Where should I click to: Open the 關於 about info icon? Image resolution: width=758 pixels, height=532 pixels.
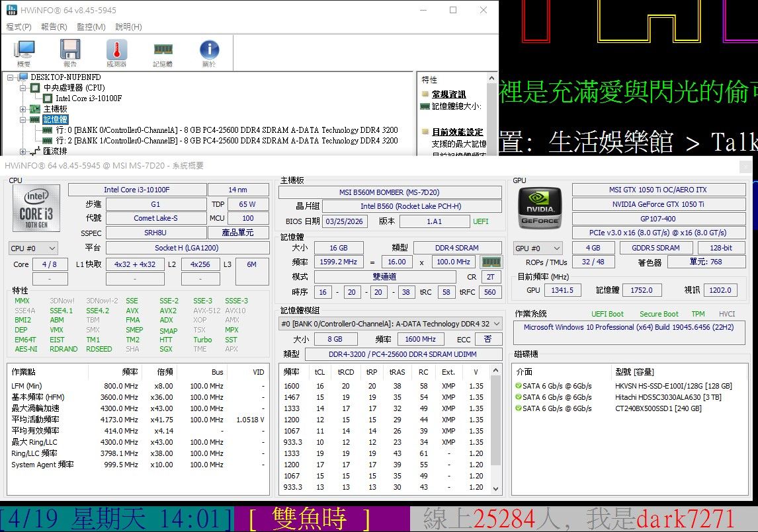click(x=209, y=53)
